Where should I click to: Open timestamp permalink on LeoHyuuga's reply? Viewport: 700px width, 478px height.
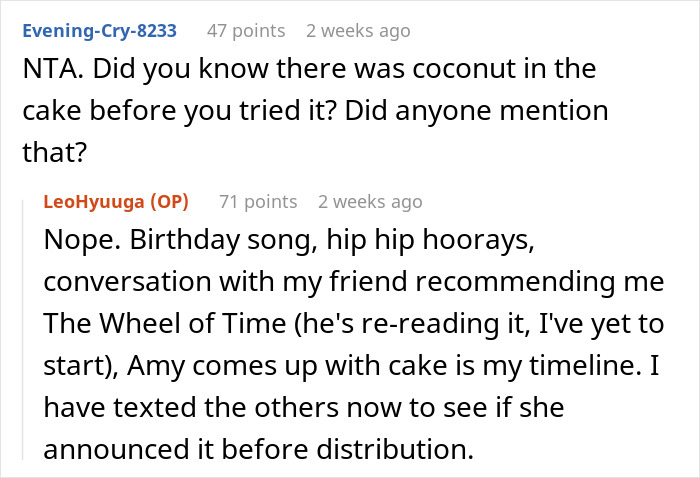(370, 201)
